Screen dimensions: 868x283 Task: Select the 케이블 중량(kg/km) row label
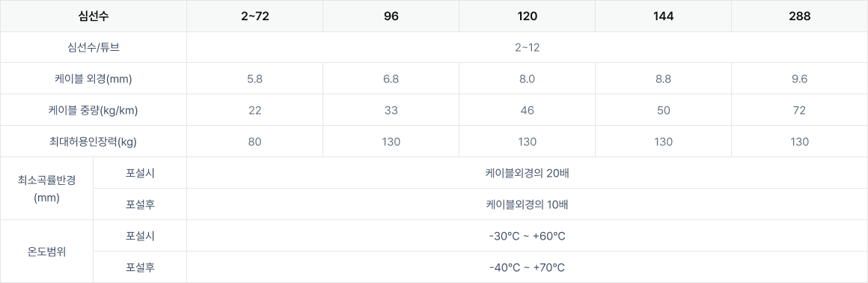point(93,110)
